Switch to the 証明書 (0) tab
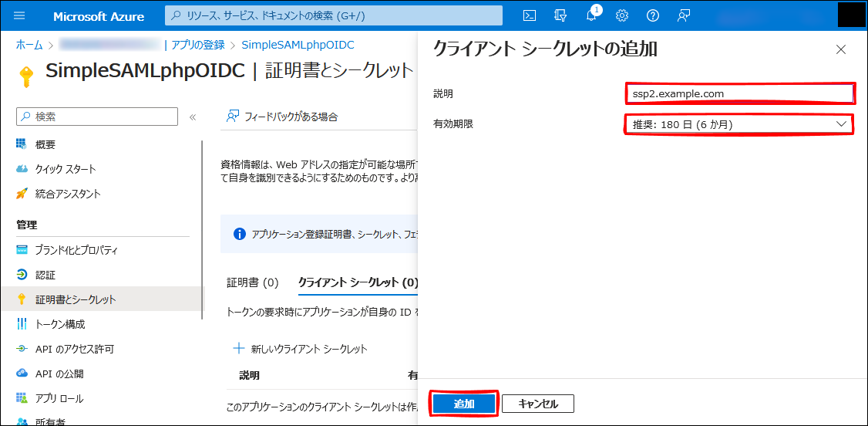 coord(252,282)
